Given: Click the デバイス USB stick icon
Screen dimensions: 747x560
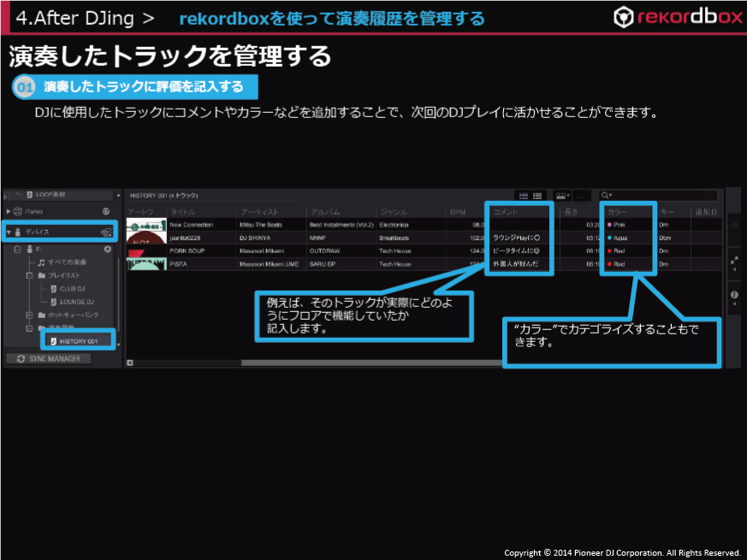Looking at the screenshot, I should click(18, 232).
